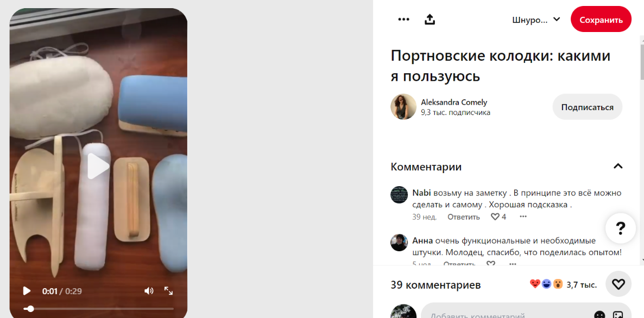Image resolution: width=644 pixels, height=318 pixels.
Task: Open Aleksandra Comely's profile
Action: (454, 102)
